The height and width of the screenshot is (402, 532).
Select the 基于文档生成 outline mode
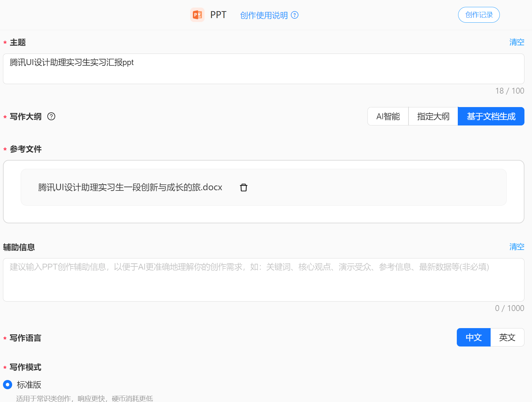[x=491, y=116]
